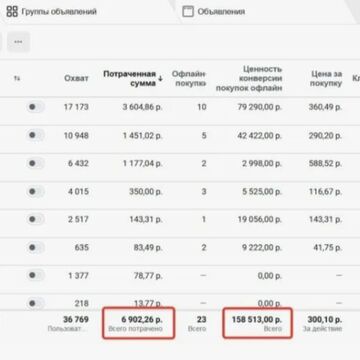Click the Охват column header
Image resolution: width=360 pixels, height=360 pixels.
76,78
